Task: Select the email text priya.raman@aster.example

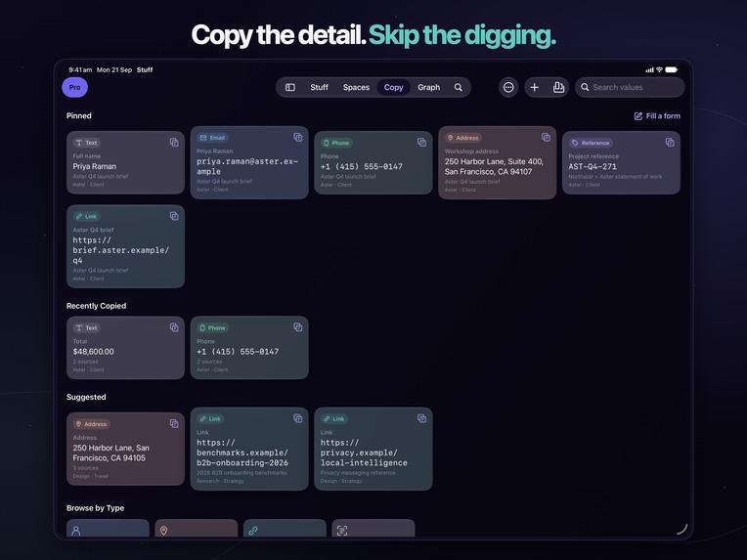Action: (x=247, y=166)
